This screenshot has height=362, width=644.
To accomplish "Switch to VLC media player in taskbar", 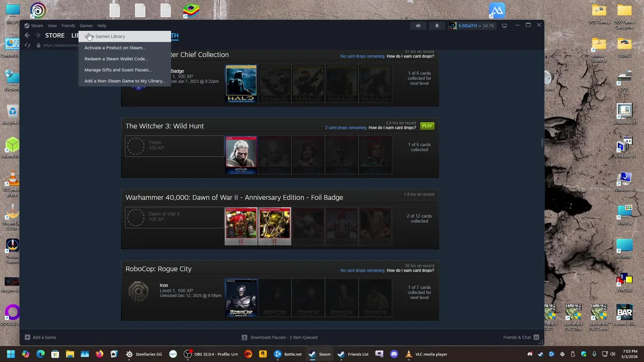I will coord(427,354).
